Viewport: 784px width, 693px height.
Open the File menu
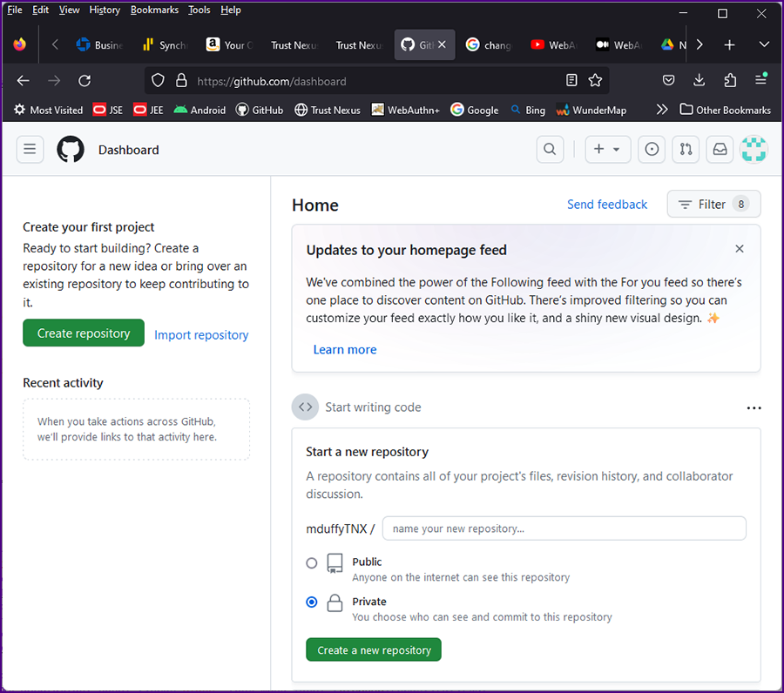click(x=15, y=10)
